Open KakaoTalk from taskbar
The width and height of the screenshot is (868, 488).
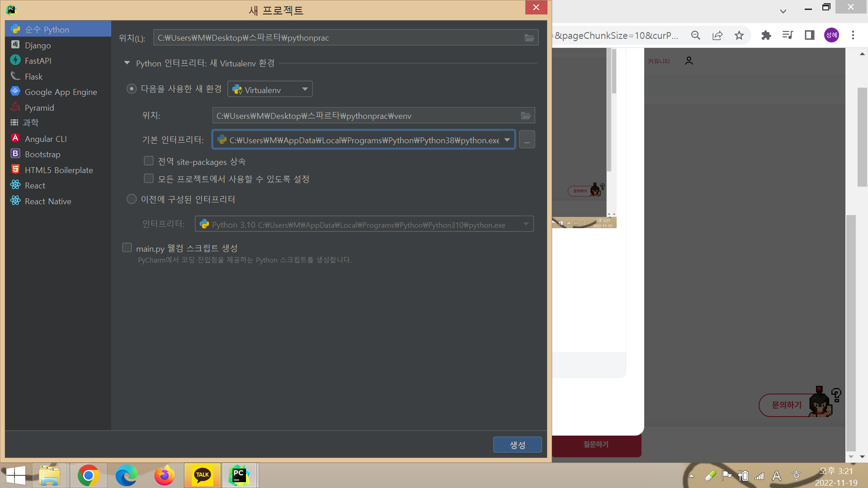[203, 475]
